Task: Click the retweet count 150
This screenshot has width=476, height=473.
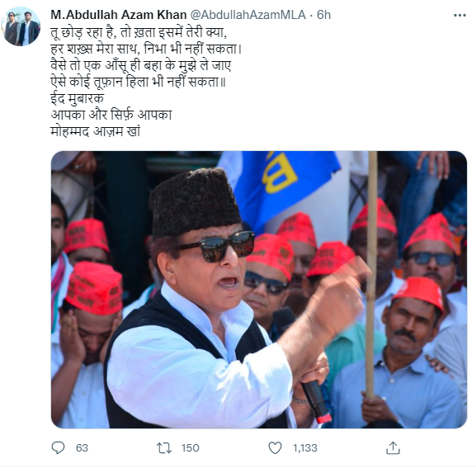Action: [191, 448]
